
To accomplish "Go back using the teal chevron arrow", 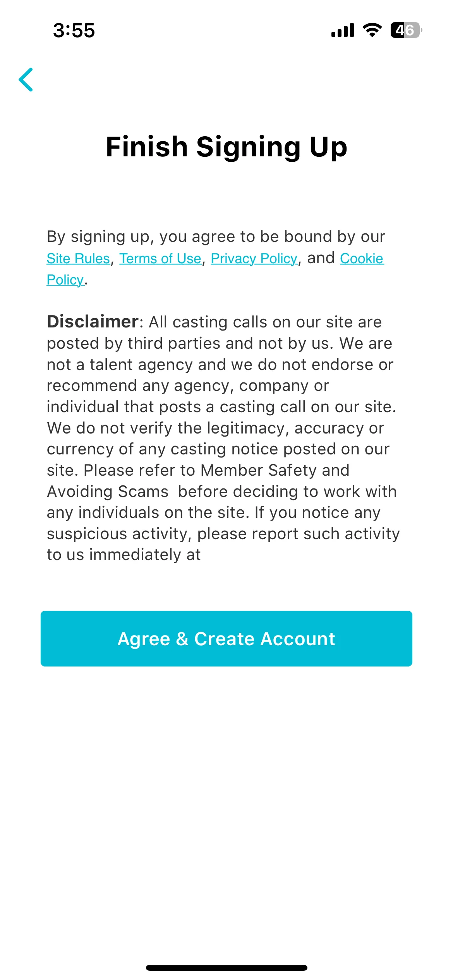I will click(26, 80).
